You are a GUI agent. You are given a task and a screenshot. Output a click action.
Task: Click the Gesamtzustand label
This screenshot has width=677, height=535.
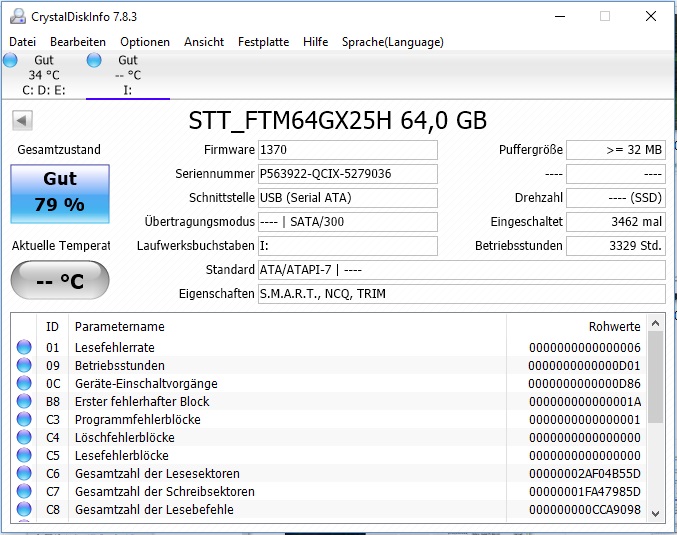[x=59, y=150]
